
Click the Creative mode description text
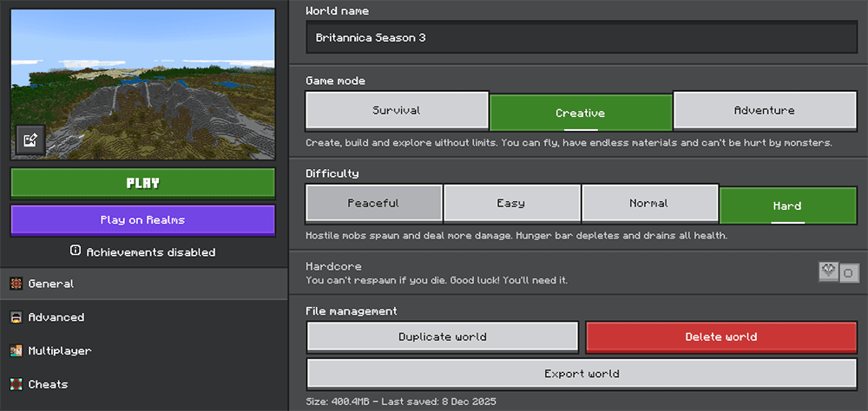point(569,143)
